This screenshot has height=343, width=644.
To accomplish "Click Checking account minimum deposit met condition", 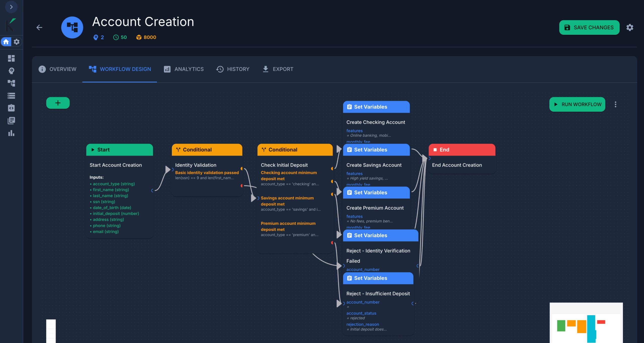I will coord(289,176).
